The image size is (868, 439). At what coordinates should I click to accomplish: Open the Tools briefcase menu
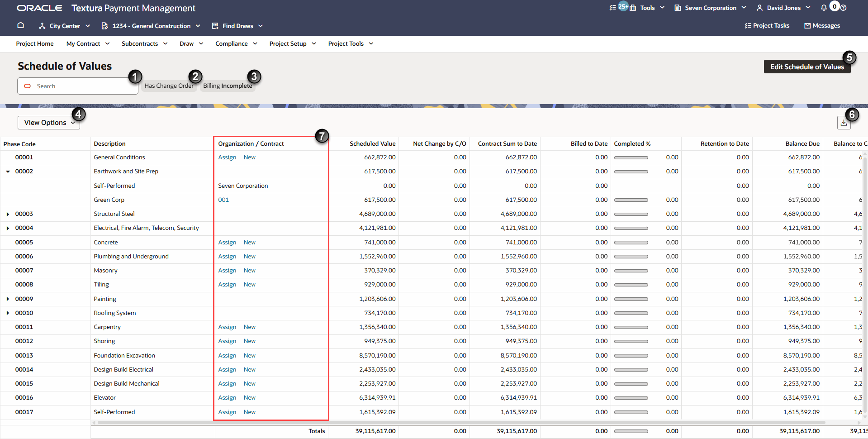point(647,8)
